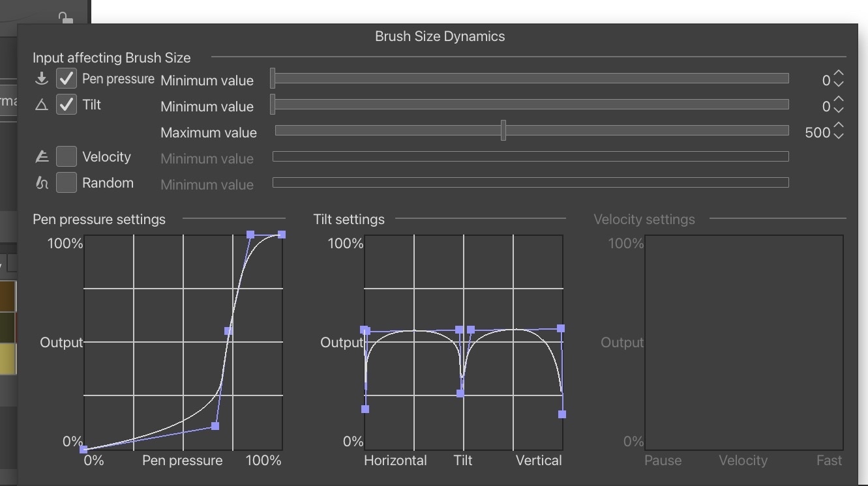Disable the Tilt checkbox

point(67,105)
